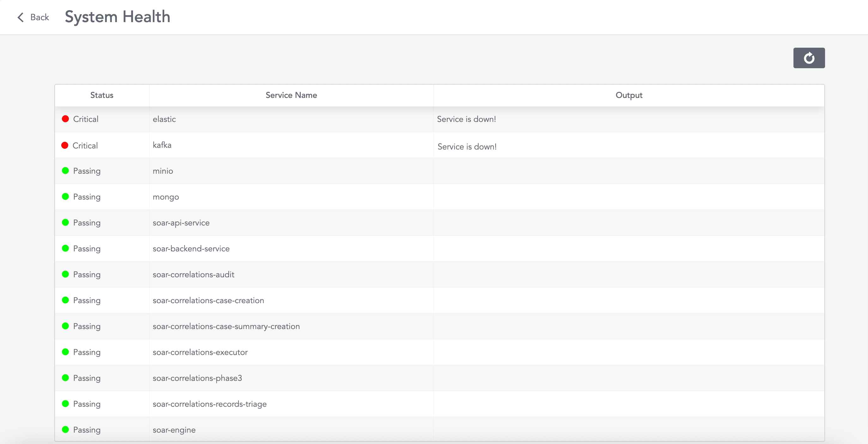Click the green Passing dot for soar-api-service

tap(66, 223)
